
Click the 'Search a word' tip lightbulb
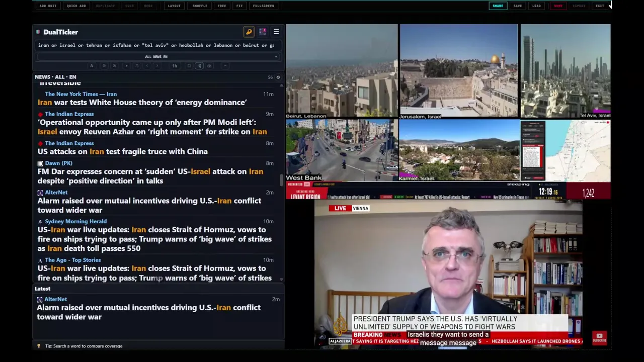39,346
